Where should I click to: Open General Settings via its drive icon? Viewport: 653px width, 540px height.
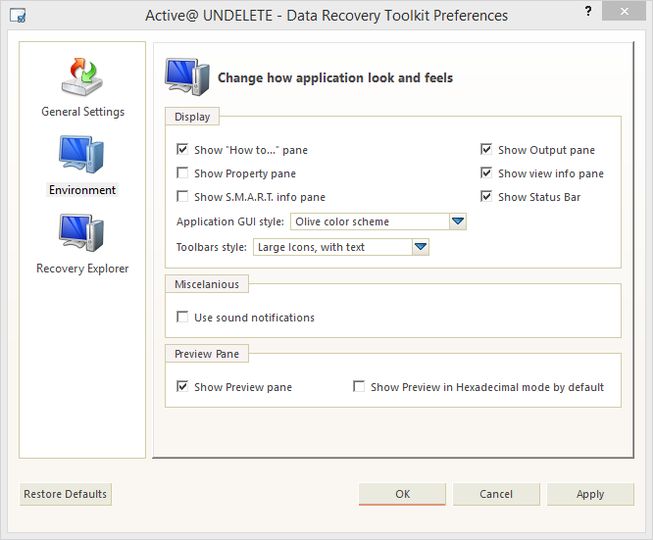pos(82,77)
